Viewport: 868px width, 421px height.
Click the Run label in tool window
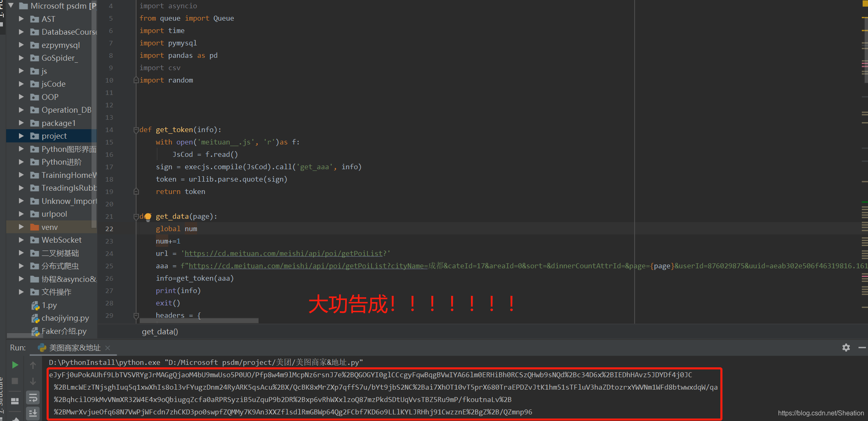point(18,348)
